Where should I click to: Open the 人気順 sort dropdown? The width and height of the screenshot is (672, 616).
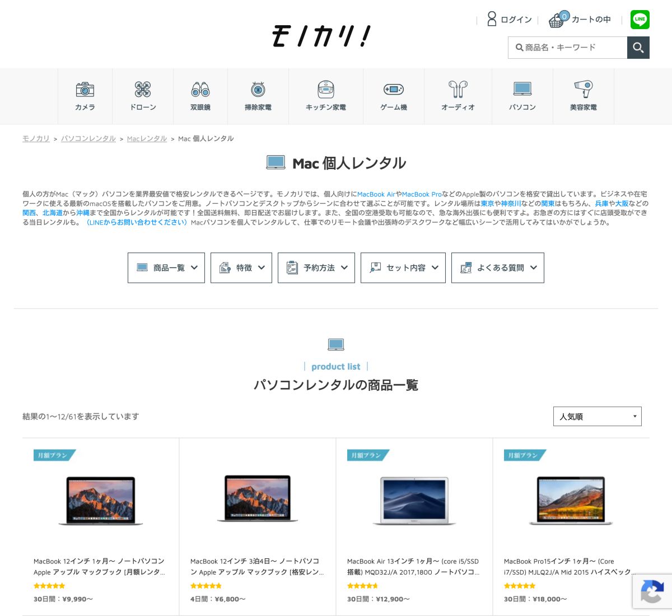point(598,417)
